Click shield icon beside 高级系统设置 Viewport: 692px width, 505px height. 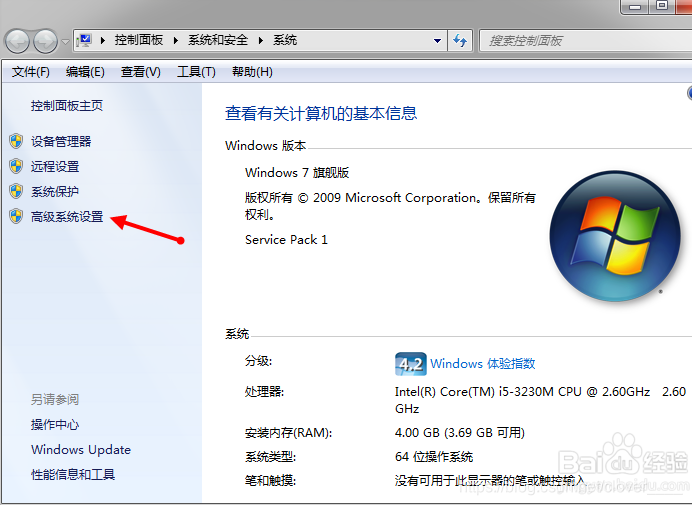click(16, 216)
